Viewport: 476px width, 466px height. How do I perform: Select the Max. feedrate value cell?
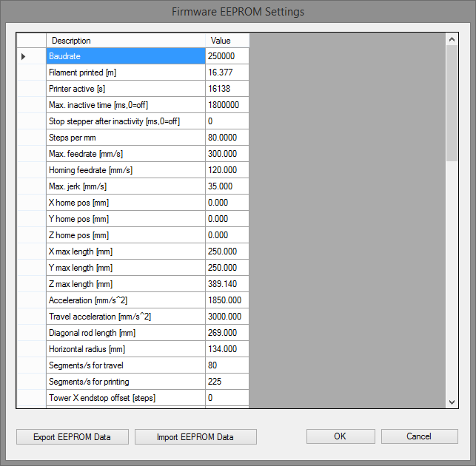[227, 154]
